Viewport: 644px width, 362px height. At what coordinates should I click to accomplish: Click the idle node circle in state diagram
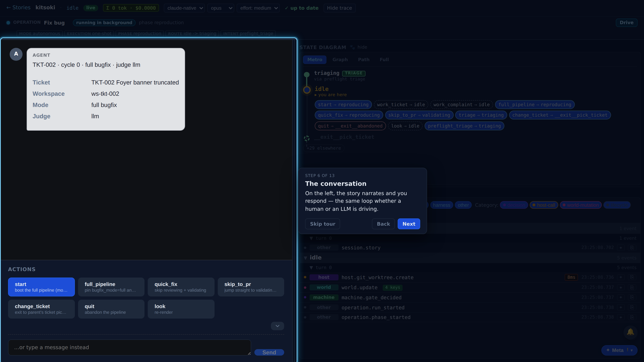(307, 90)
